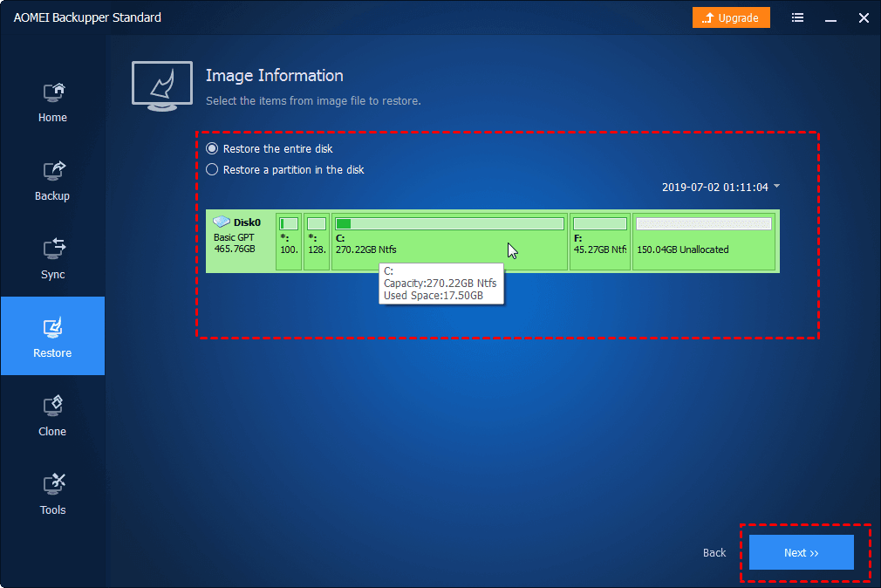Select the 128 MB reserved partition
881x588 pixels.
point(317,241)
